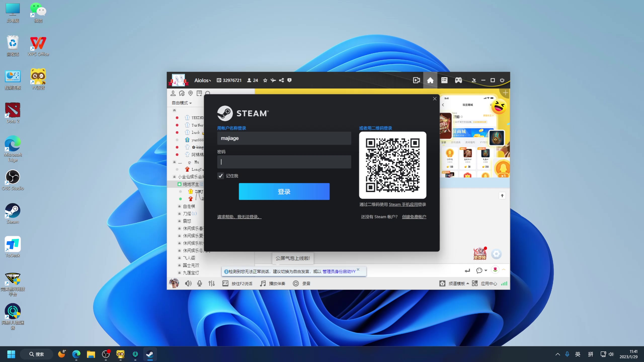The image size is (644, 362).
Task: Select the 自走棋 sub-channel
Action: [x=189, y=206]
